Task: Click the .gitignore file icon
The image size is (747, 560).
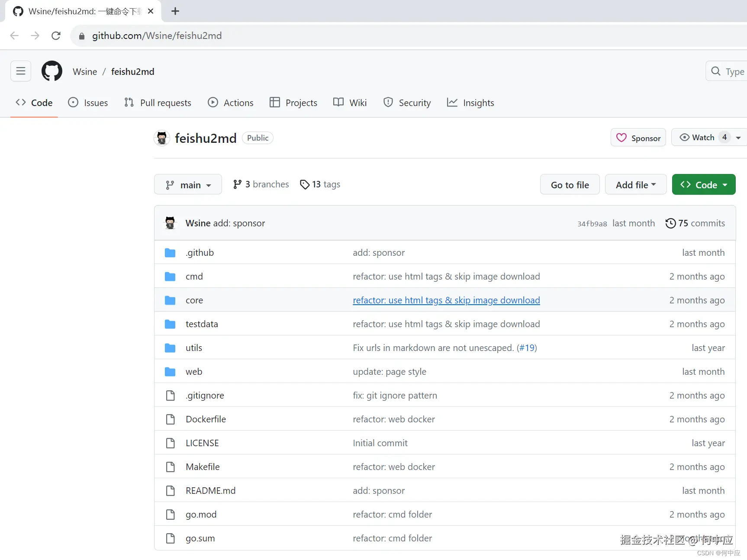Action: (x=171, y=396)
